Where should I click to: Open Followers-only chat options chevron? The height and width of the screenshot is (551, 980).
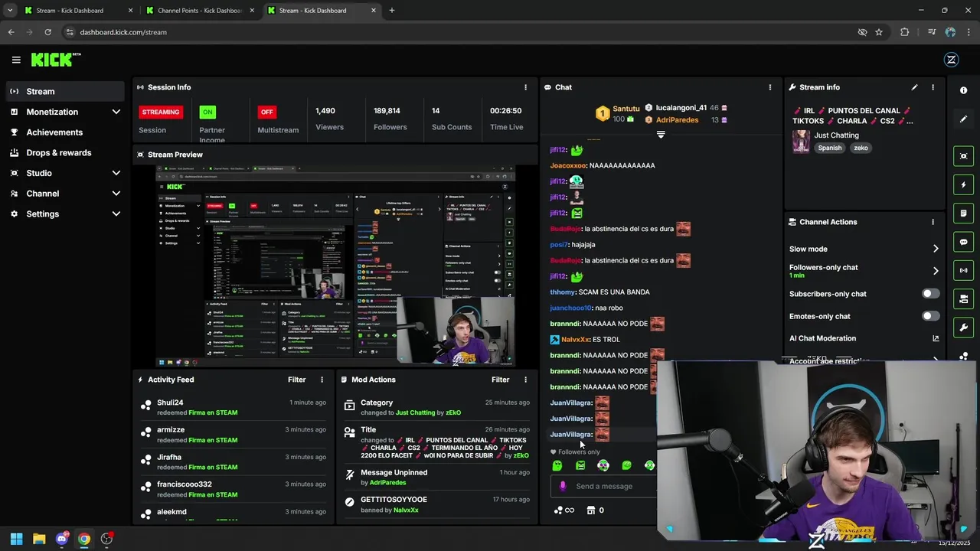tap(936, 271)
